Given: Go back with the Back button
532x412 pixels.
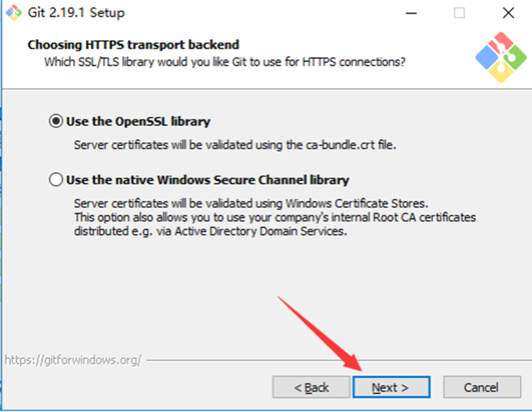Looking at the screenshot, I should click(x=311, y=387).
